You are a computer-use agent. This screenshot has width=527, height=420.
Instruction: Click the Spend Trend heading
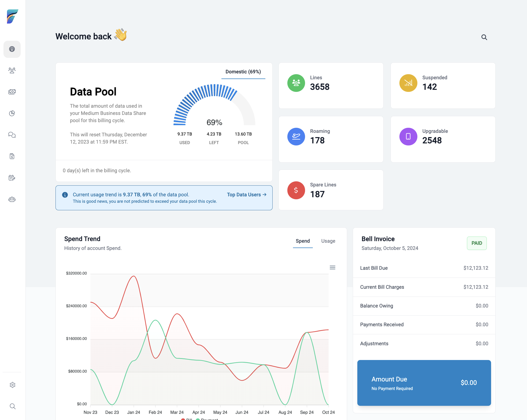(82, 239)
